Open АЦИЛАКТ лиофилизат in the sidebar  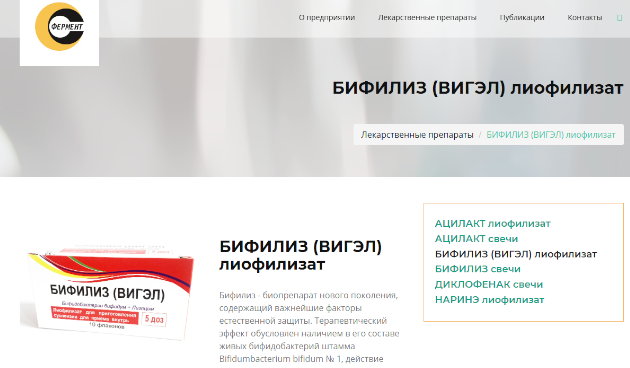[493, 224]
